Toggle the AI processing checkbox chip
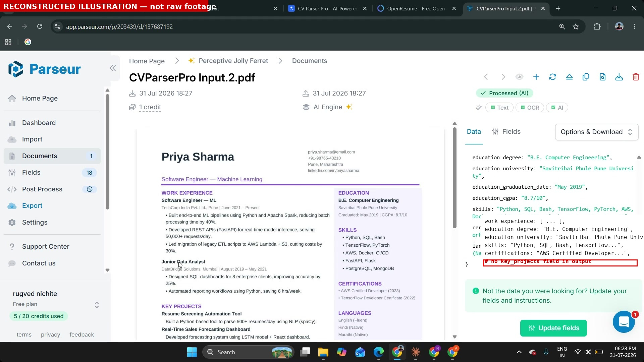This screenshot has height=362, width=644. [557, 108]
